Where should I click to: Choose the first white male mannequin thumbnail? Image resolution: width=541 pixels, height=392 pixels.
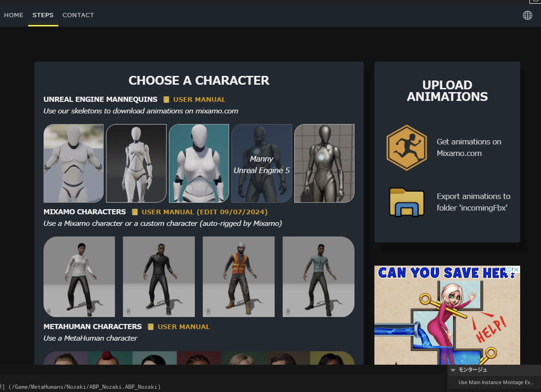coord(73,163)
